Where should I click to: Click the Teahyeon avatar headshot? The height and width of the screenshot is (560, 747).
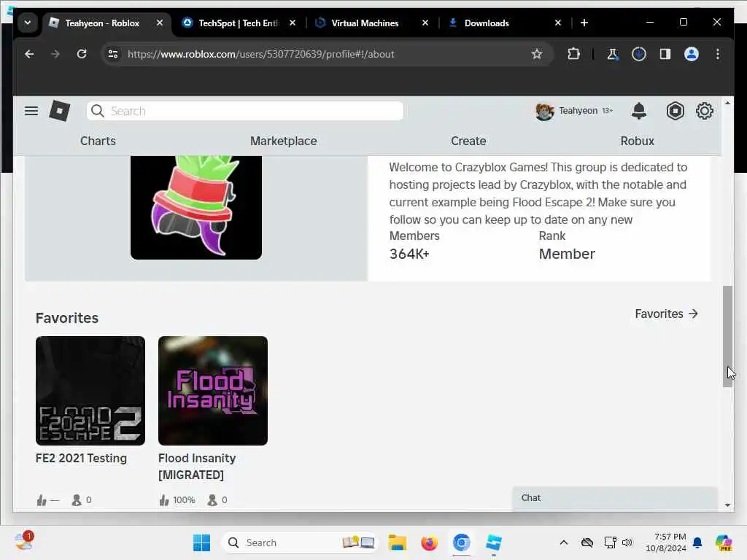pos(544,111)
